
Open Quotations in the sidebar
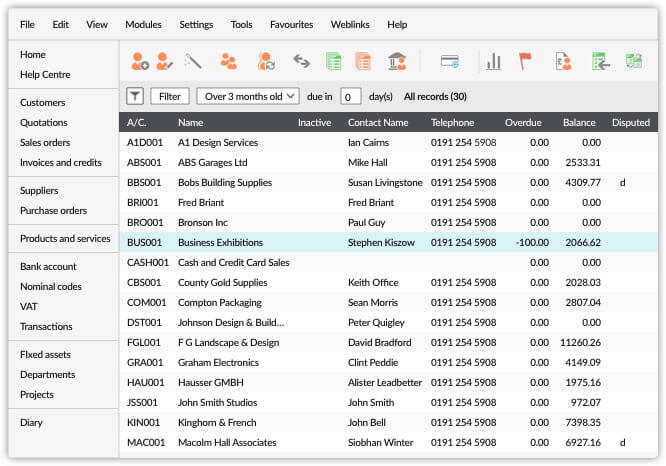[x=44, y=122]
